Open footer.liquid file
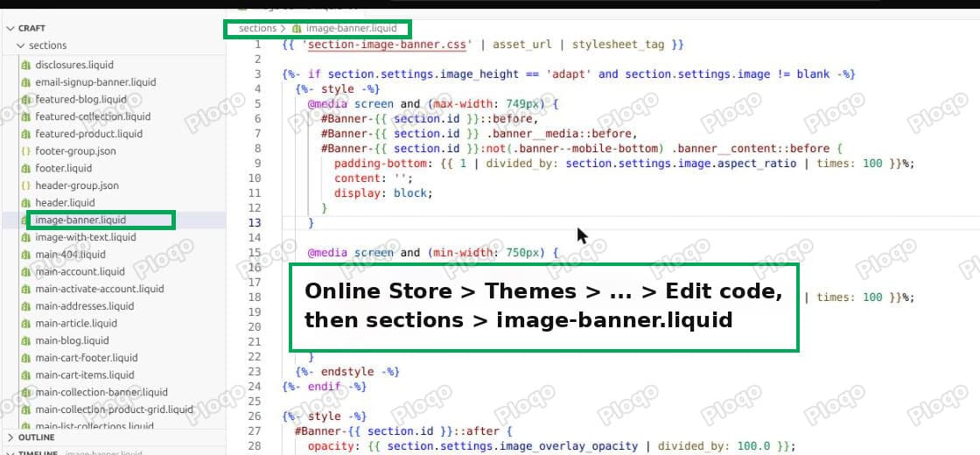 [x=64, y=168]
